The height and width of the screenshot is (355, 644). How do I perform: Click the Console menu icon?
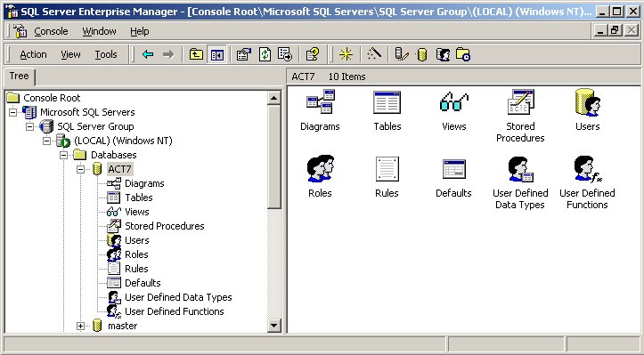20,31
